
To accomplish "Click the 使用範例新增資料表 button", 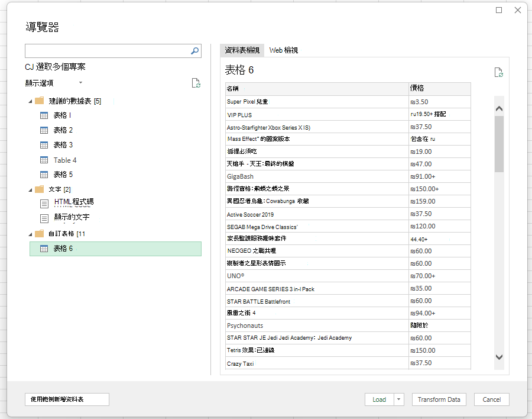I will 67,399.
